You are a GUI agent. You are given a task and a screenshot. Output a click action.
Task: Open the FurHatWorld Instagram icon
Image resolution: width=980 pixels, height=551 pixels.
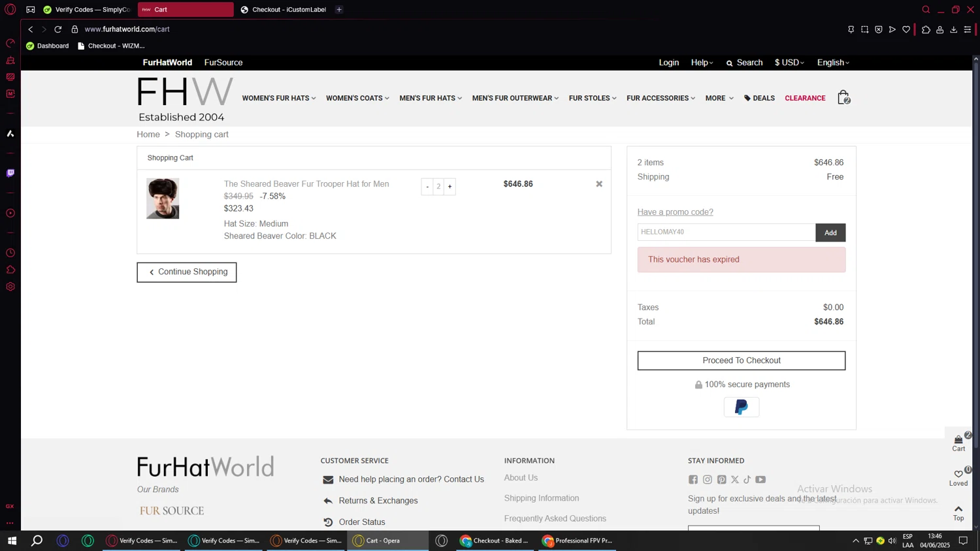(x=707, y=480)
